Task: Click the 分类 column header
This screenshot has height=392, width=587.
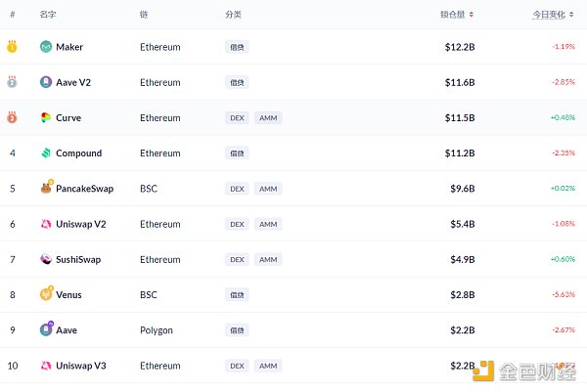Action: (x=233, y=15)
